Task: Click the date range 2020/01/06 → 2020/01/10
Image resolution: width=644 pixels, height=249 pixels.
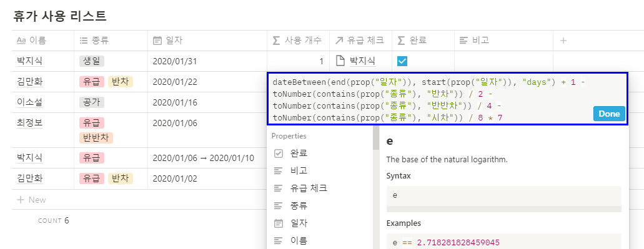Action: (x=203, y=158)
